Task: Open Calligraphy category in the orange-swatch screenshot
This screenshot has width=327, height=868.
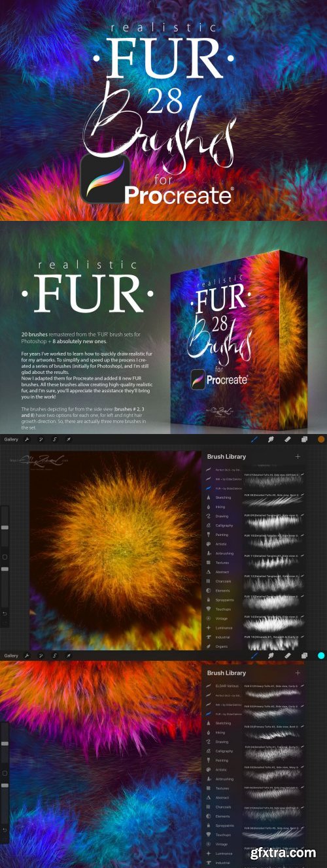Action: click(x=219, y=526)
